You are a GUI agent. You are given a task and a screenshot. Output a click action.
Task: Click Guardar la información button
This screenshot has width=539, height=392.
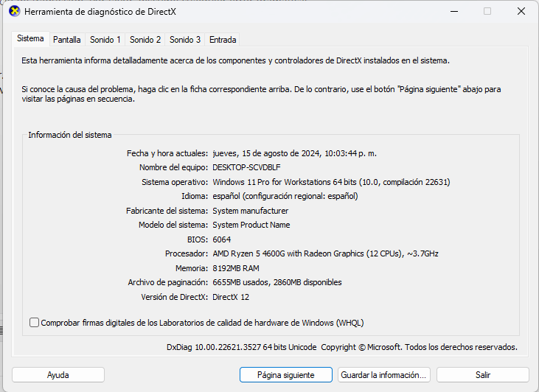pyautogui.click(x=383, y=375)
